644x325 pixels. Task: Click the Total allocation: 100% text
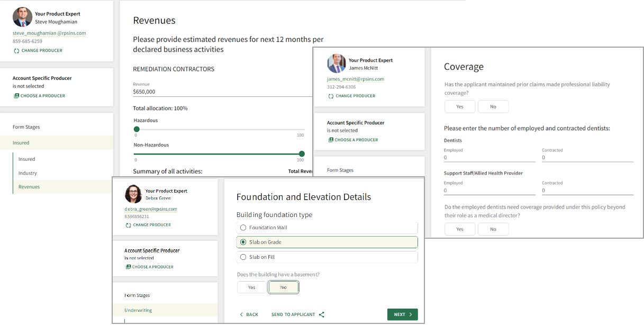[160, 109]
